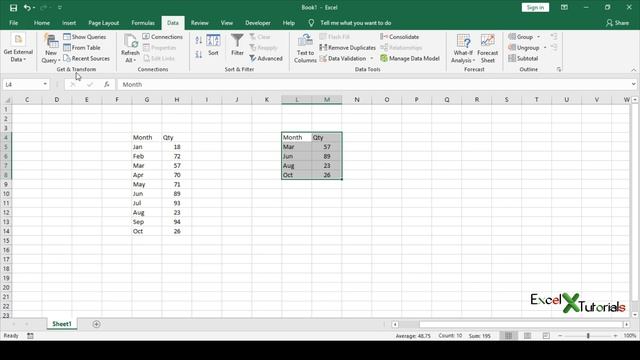Open Advanced filter options

[266, 58]
